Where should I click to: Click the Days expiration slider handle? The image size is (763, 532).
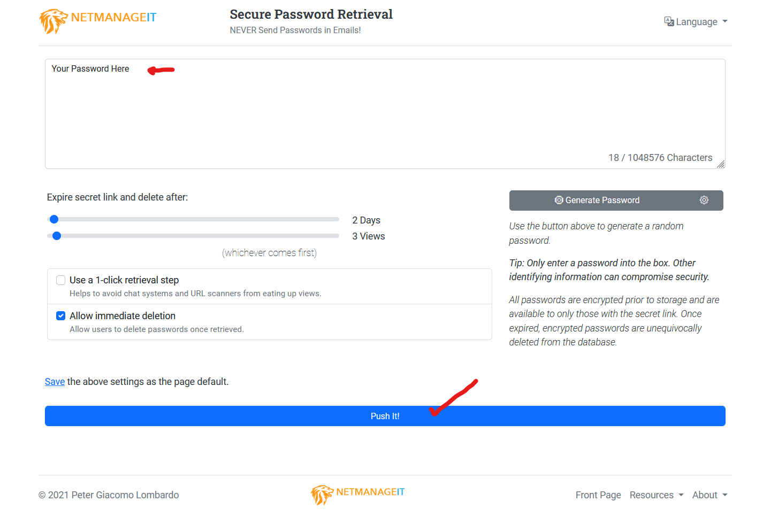(54, 219)
